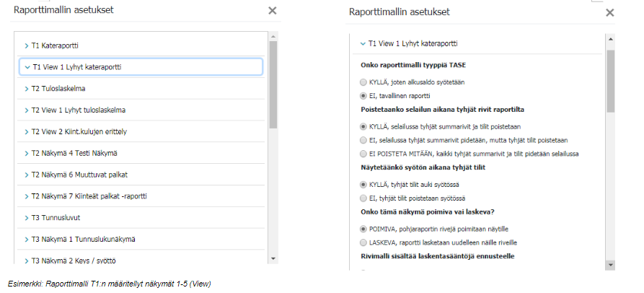The height and width of the screenshot is (293, 644).
Task: Click heading Onko tämä näkymä poimiva vai laskeva?
Action: tap(428, 211)
